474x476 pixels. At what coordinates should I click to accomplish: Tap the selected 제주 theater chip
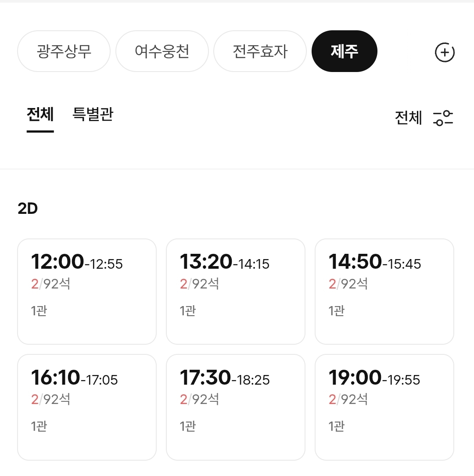345,51
